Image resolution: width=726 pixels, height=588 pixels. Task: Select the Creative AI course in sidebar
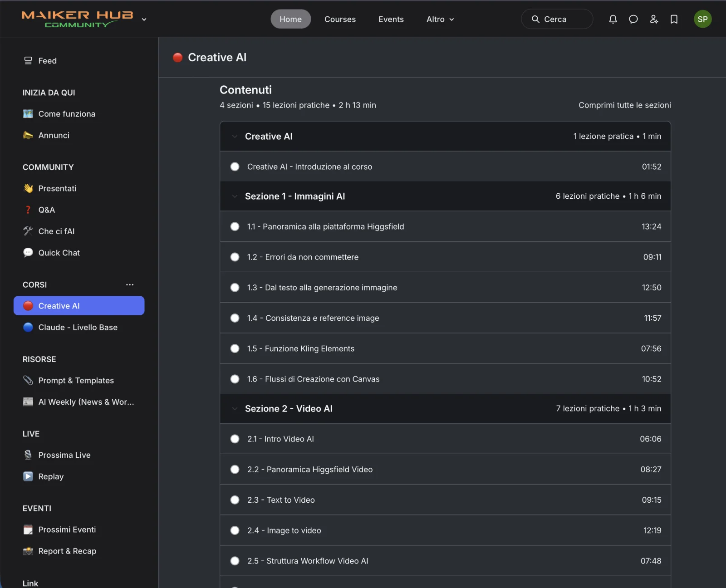(79, 306)
